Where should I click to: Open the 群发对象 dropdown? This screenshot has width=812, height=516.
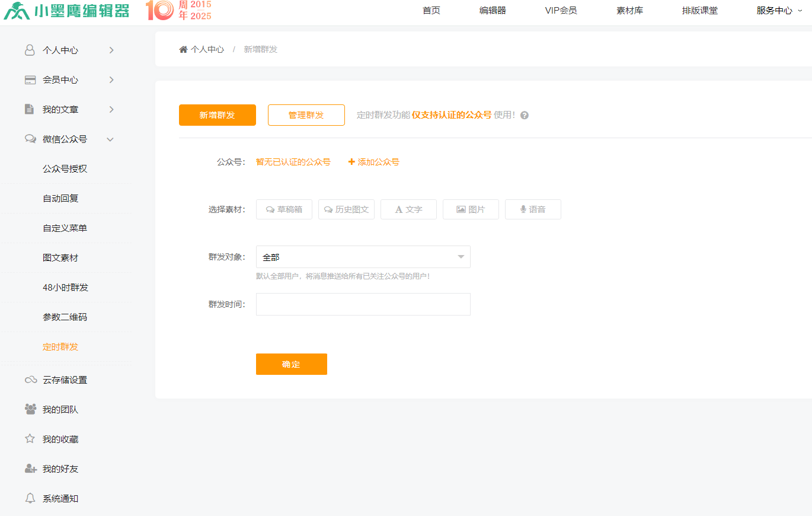tap(363, 257)
